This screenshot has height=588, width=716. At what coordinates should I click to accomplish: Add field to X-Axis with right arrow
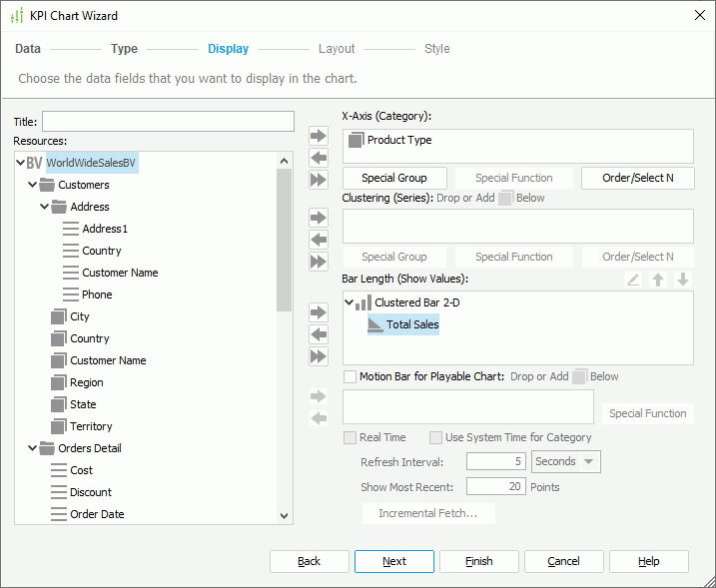click(x=319, y=136)
